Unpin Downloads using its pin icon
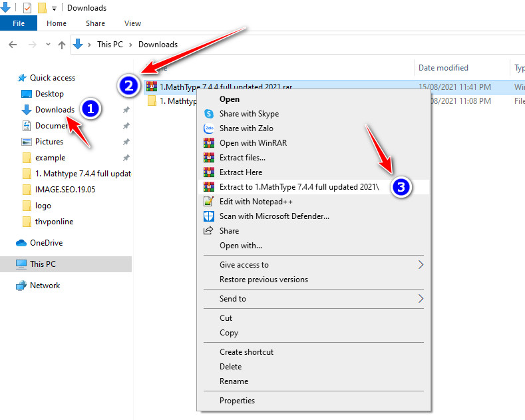This screenshot has width=525, height=420. coord(126,110)
